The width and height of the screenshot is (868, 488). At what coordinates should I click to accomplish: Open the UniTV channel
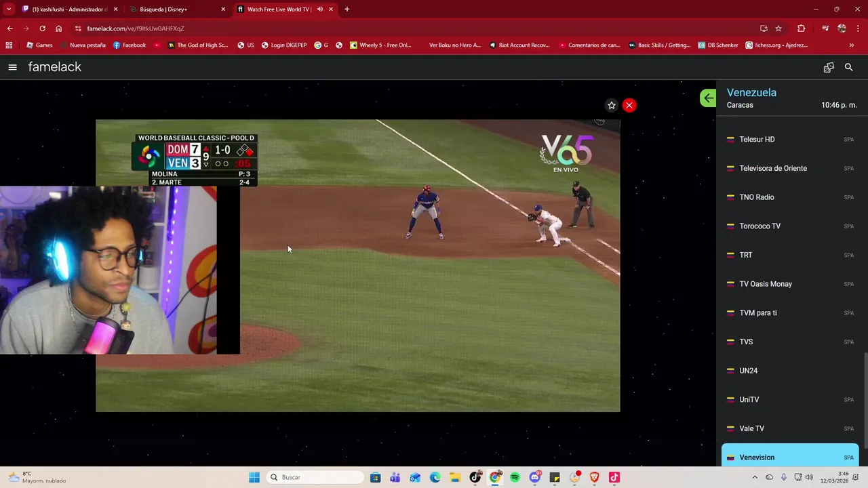[790, 399]
